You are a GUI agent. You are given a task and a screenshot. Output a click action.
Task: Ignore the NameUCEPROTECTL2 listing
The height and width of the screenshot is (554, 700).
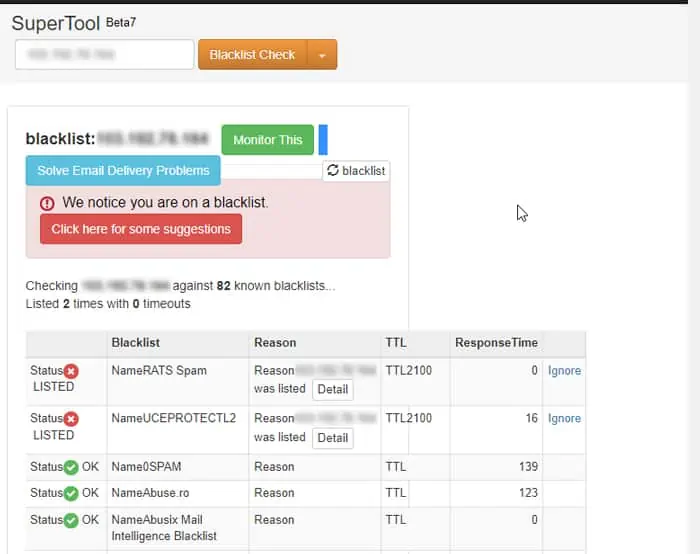coord(564,418)
